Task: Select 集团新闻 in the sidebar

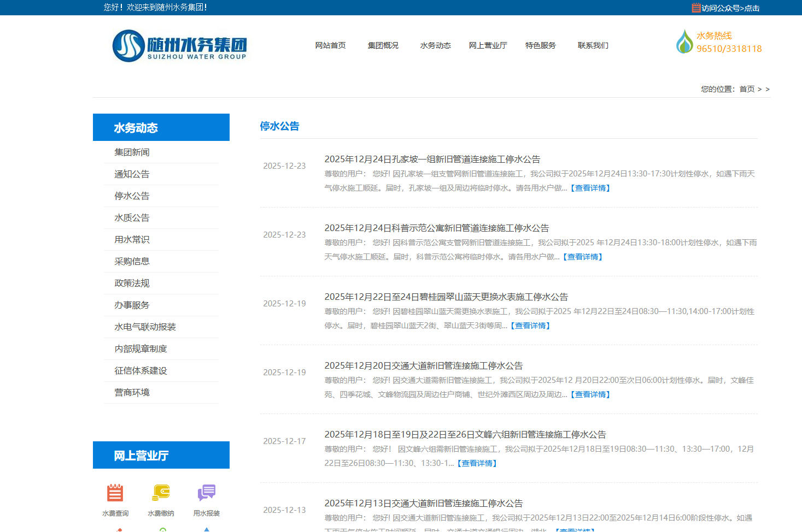Action: (x=132, y=152)
